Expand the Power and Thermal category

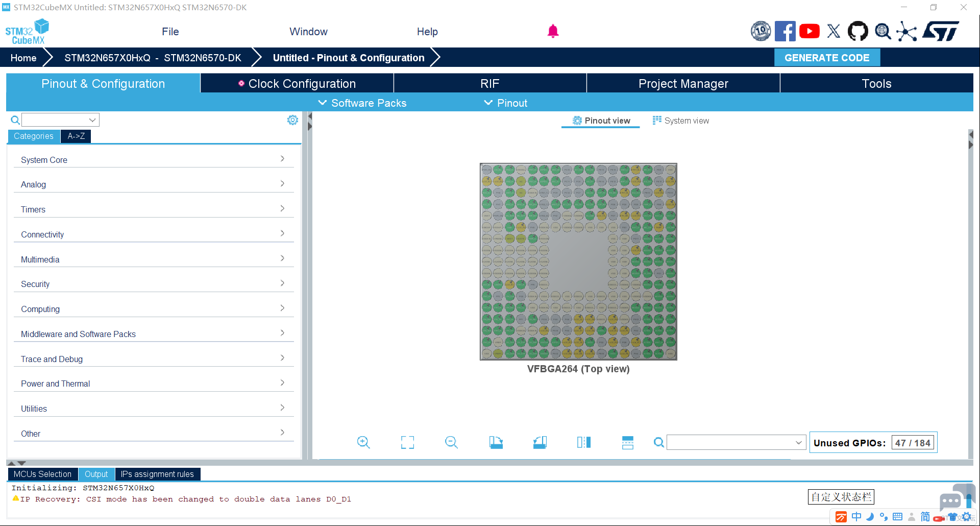point(154,384)
